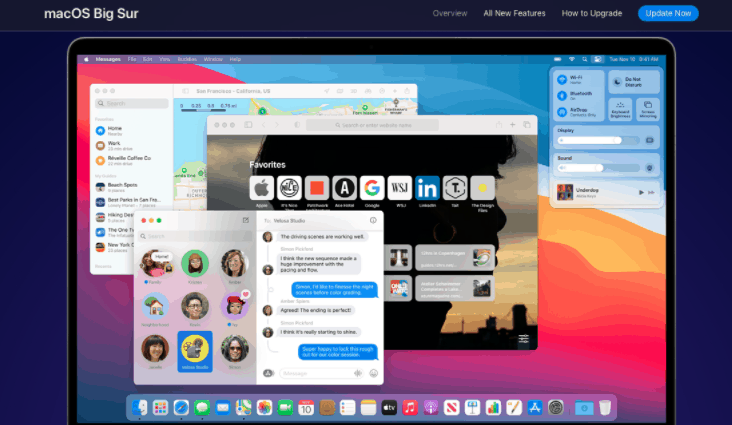
Task: Click the Safari address search field
Action: tap(373, 125)
